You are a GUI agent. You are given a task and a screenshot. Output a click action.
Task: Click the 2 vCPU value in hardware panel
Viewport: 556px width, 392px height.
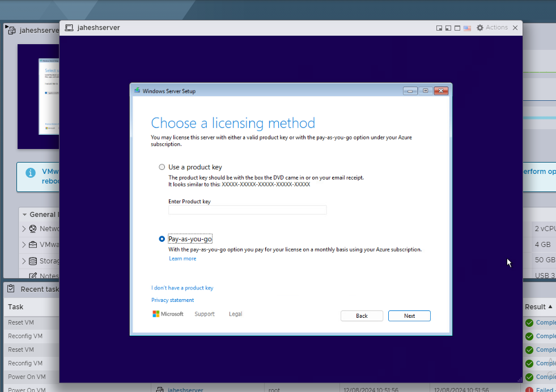point(545,229)
